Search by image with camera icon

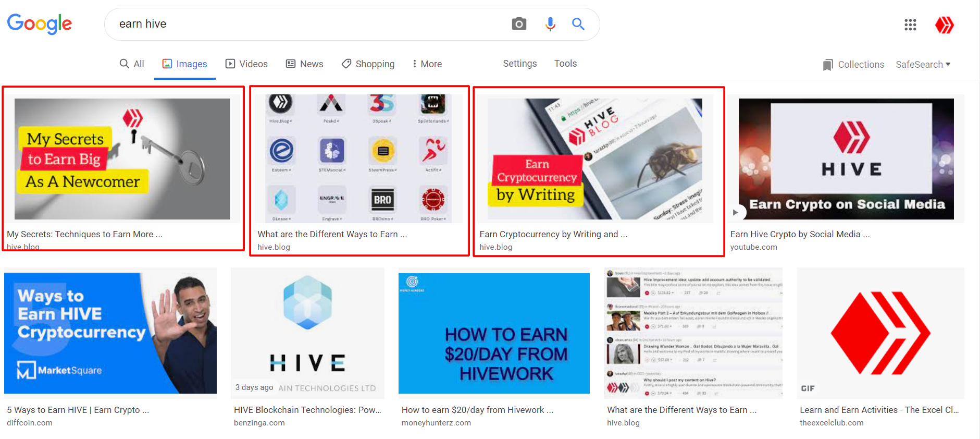click(x=519, y=24)
